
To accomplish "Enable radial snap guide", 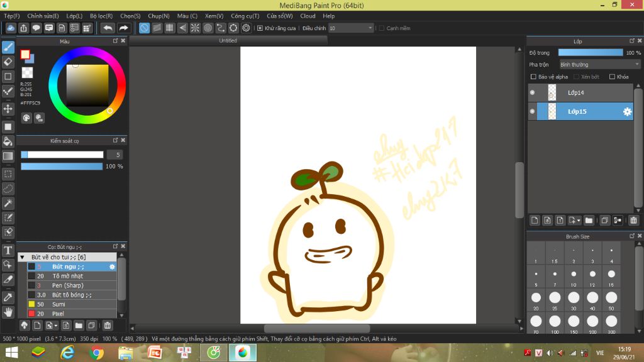I will pyautogui.click(x=195, y=28).
